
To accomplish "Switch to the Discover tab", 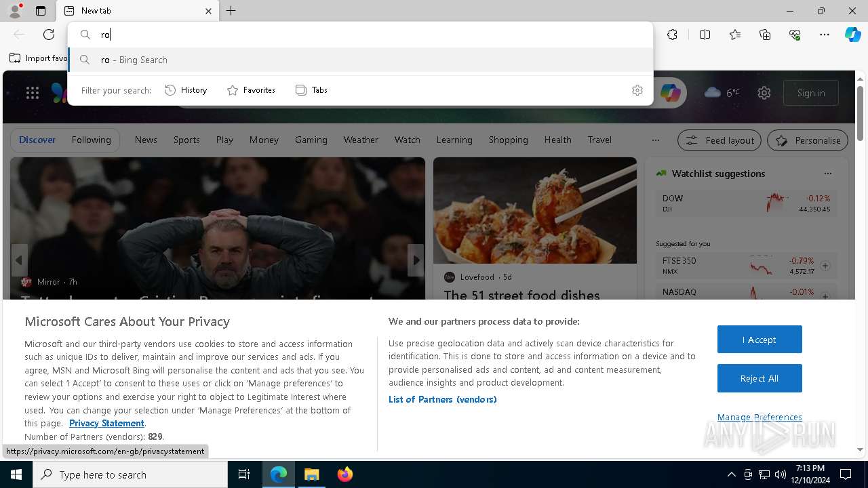I will tap(37, 140).
